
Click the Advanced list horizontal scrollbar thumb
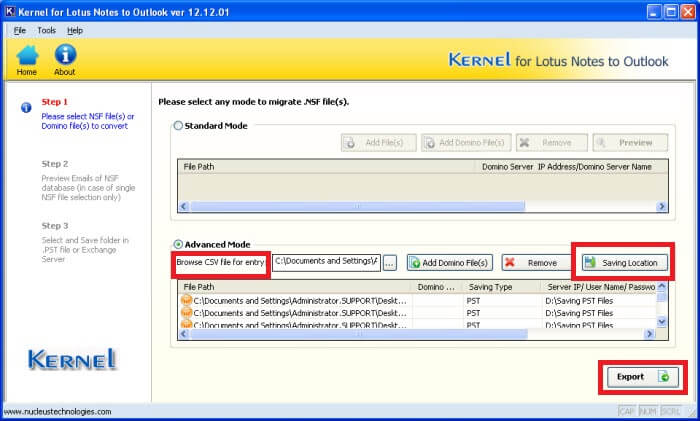coord(359,334)
